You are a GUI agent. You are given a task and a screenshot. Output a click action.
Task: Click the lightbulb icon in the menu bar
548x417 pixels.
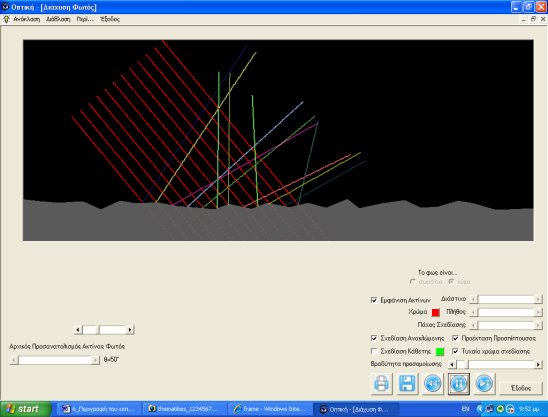[6, 19]
